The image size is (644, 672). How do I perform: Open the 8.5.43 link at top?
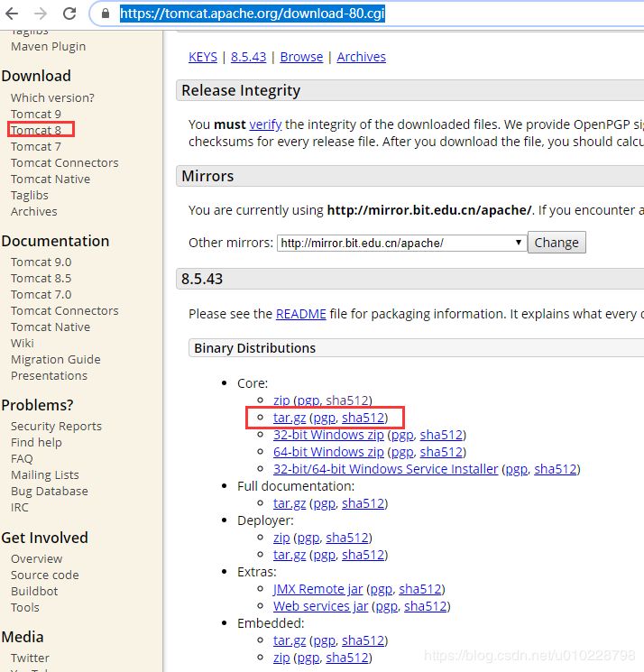(248, 57)
